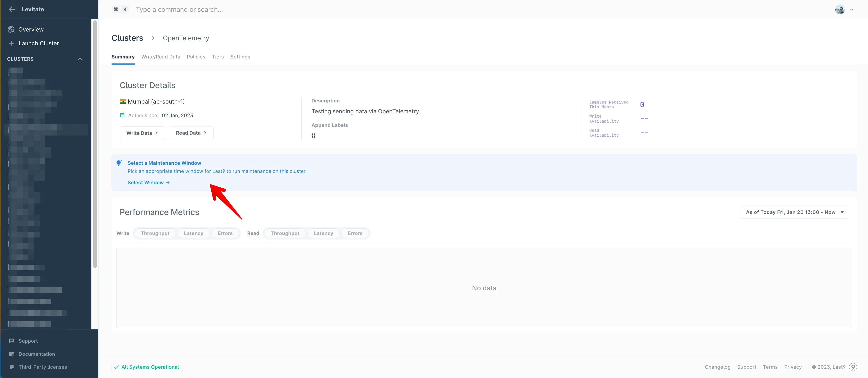This screenshot has width=868, height=378.
Task: Open the time range dropdown for metrics
Action: (794, 212)
